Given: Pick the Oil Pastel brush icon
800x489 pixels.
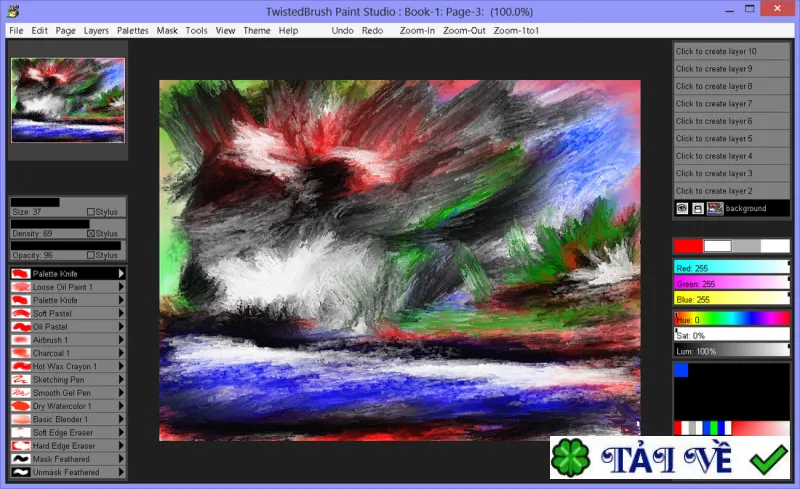Looking at the screenshot, I should pos(21,327).
